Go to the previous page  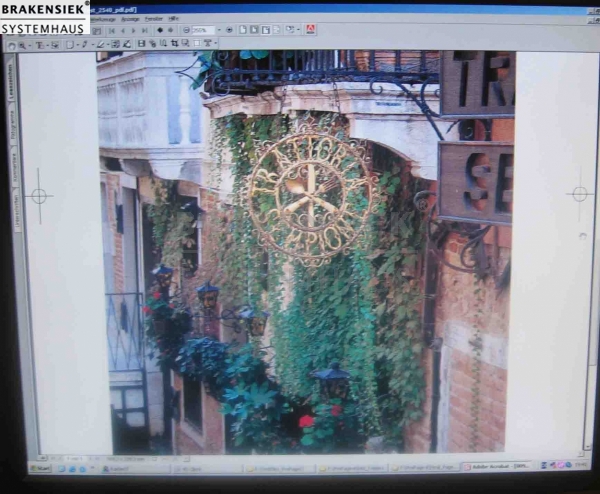tap(123, 31)
